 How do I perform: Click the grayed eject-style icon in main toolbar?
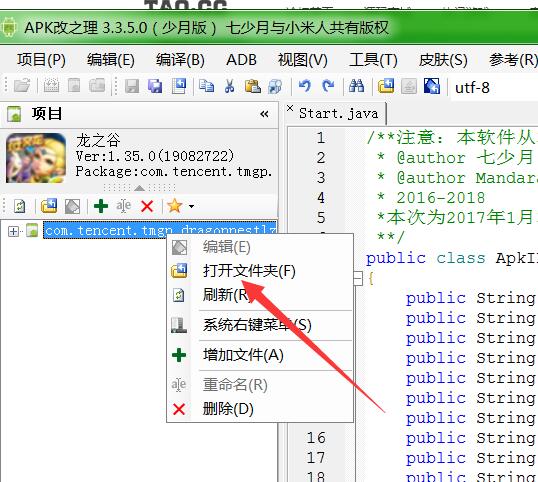(409, 86)
